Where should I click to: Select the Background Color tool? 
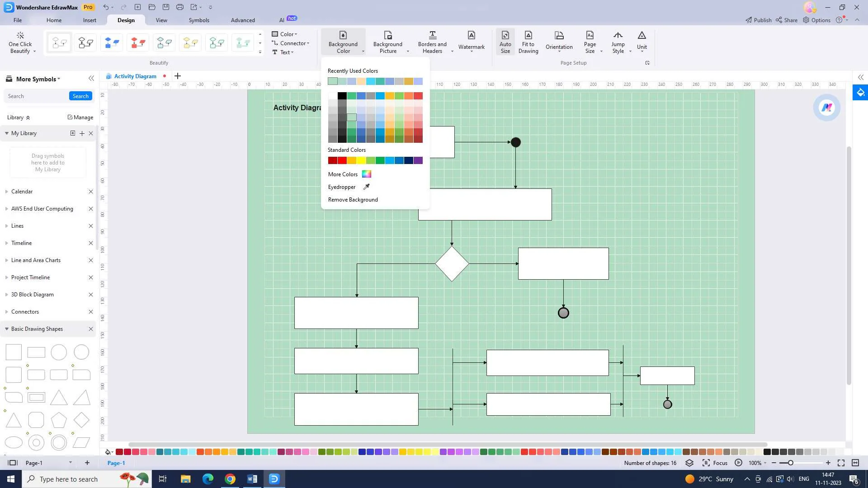[344, 42]
